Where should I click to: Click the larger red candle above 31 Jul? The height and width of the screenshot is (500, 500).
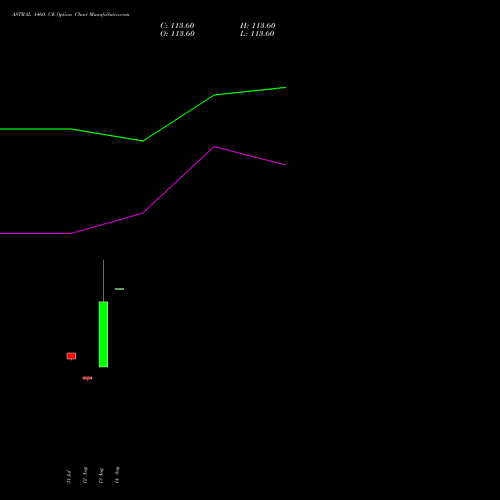click(x=71, y=356)
